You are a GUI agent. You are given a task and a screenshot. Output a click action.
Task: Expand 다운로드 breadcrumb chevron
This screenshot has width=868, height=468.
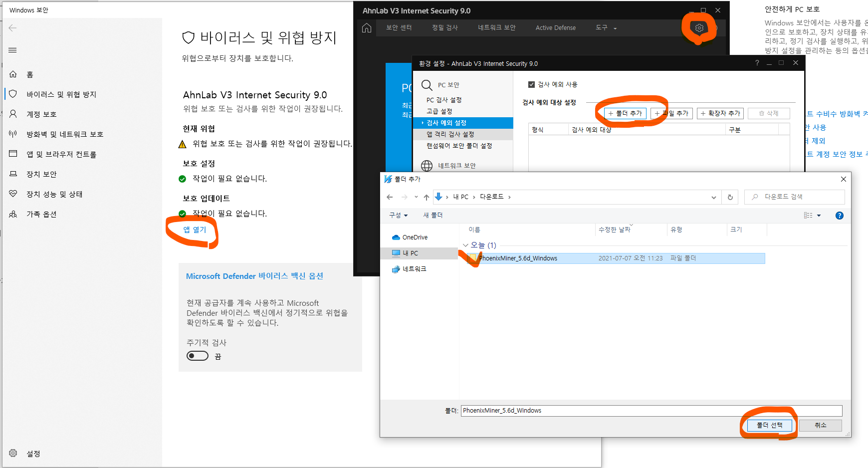(509, 197)
